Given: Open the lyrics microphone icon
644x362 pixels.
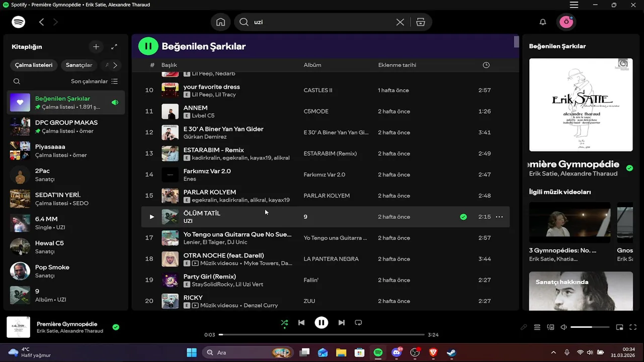Looking at the screenshot, I should pyautogui.click(x=524, y=327).
